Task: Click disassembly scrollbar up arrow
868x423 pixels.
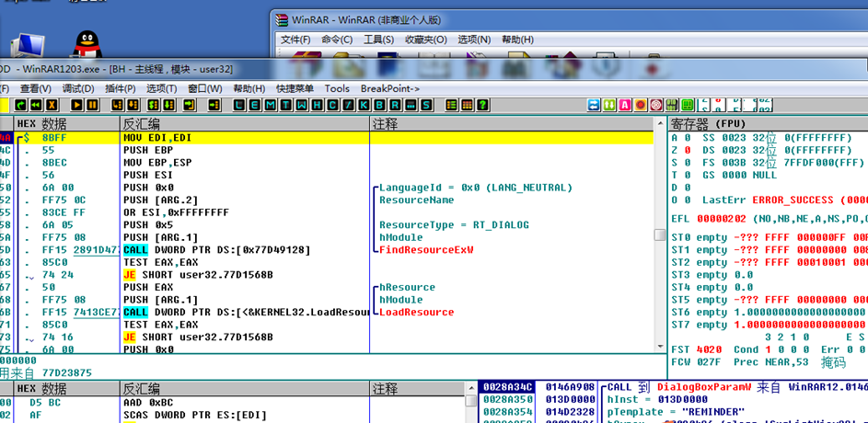Action: coord(659,123)
